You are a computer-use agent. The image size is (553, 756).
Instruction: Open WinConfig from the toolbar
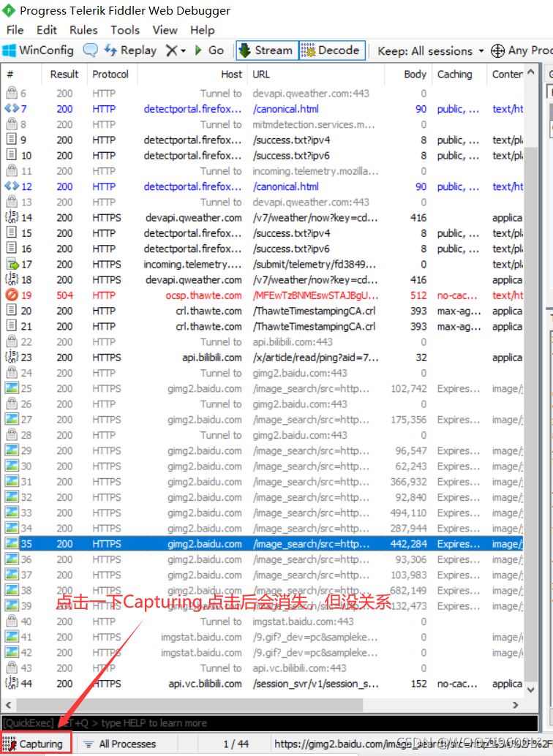pyautogui.click(x=38, y=50)
